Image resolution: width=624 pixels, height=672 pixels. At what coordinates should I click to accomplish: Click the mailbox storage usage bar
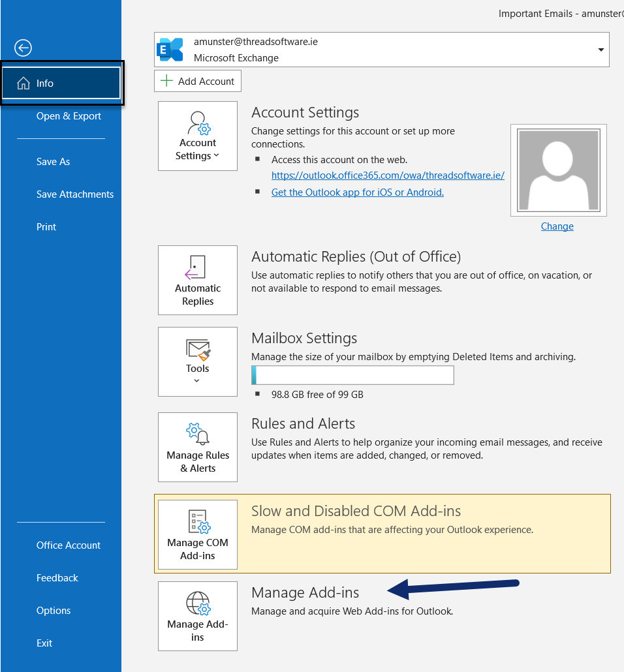point(352,375)
